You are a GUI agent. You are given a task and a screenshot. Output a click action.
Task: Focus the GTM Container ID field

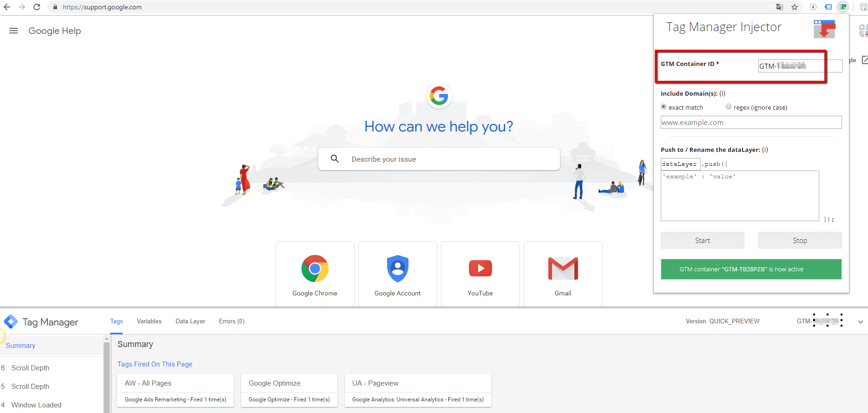pyautogui.click(x=800, y=66)
